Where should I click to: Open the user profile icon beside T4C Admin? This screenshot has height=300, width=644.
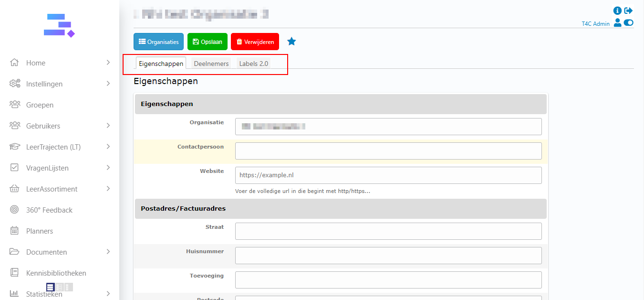click(x=617, y=22)
